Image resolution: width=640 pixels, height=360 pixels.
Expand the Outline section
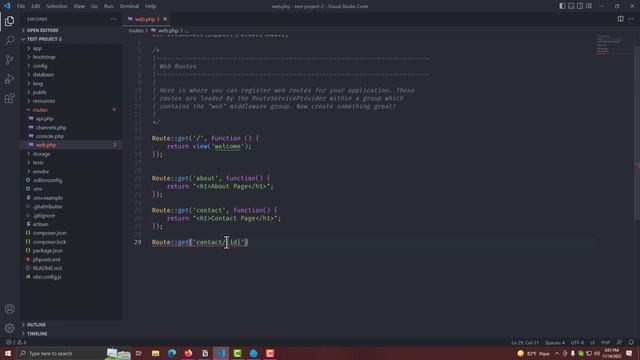71,324
